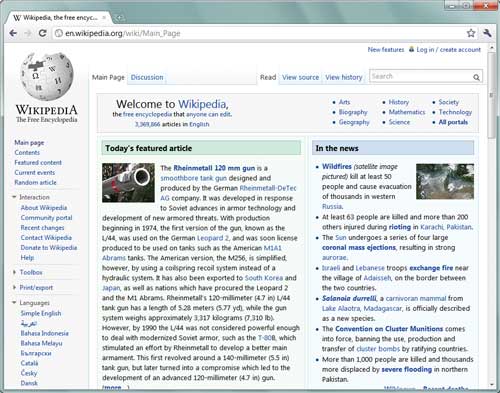Open the tank gun thumbnail image

click(x=128, y=182)
